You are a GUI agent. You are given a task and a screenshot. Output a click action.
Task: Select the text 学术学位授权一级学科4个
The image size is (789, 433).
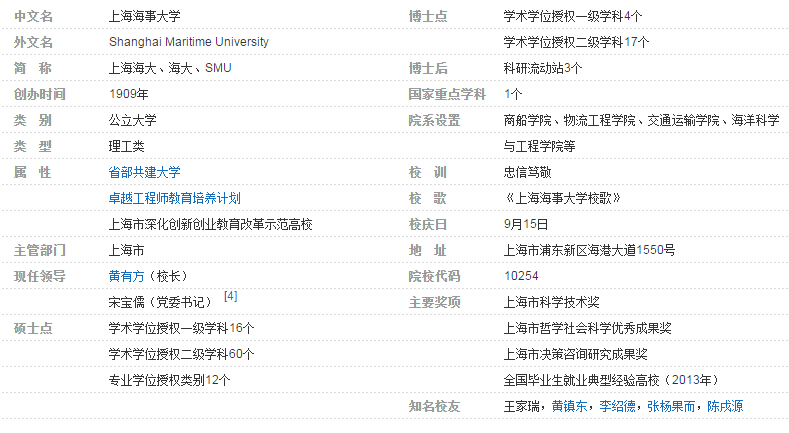point(573,17)
